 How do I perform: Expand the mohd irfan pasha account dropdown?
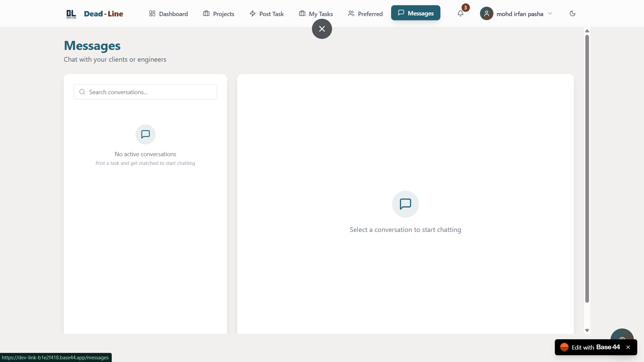550,13
